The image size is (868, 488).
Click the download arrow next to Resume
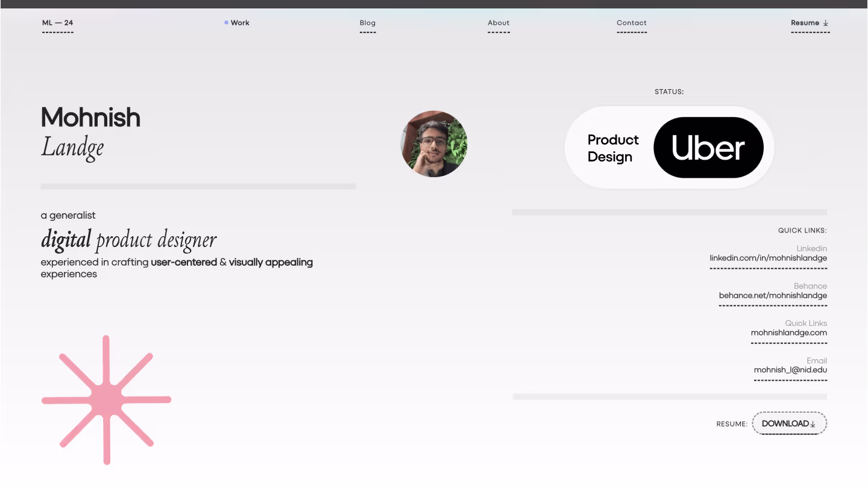click(x=826, y=23)
